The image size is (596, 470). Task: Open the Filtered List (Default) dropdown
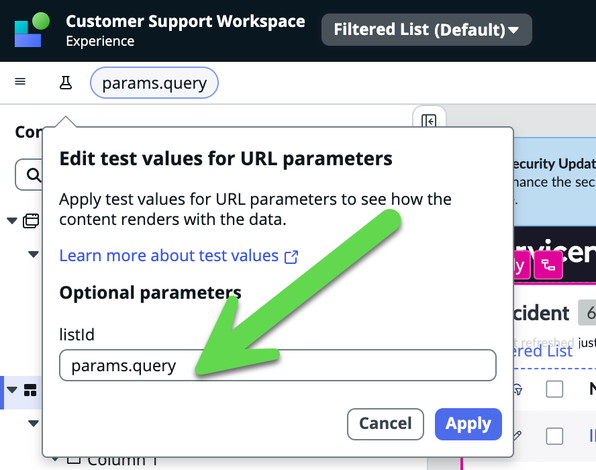point(426,30)
